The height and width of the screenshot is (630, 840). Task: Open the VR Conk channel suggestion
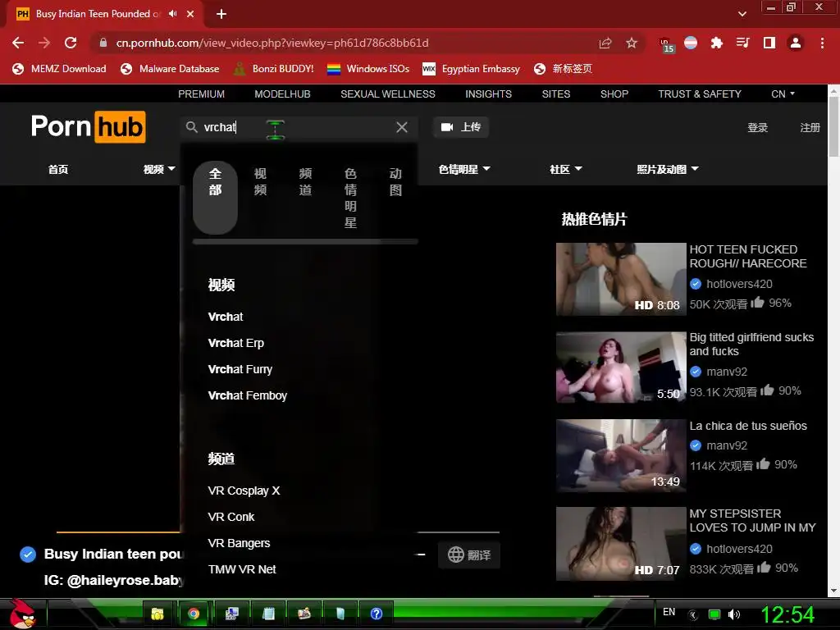coord(231,517)
